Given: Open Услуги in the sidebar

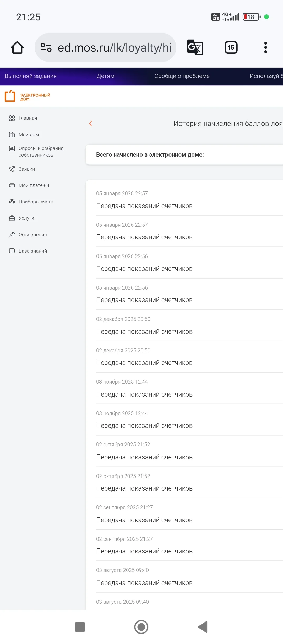Looking at the screenshot, I should click(21, 218).
